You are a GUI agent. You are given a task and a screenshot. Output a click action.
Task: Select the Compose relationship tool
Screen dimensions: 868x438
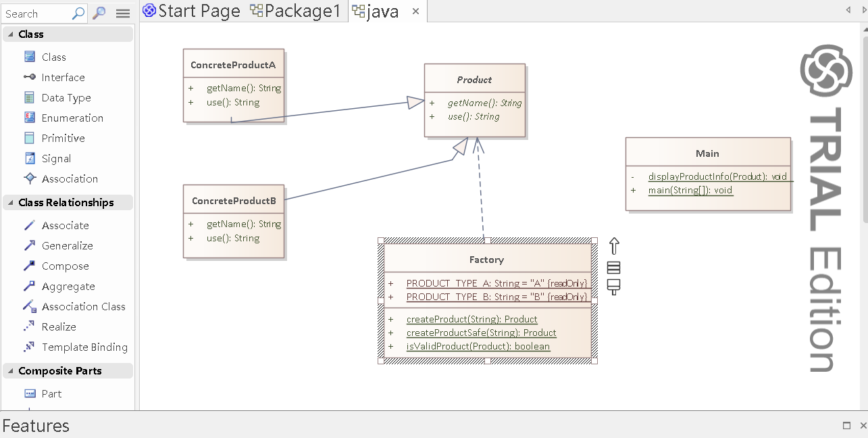(x=30, y=266)
